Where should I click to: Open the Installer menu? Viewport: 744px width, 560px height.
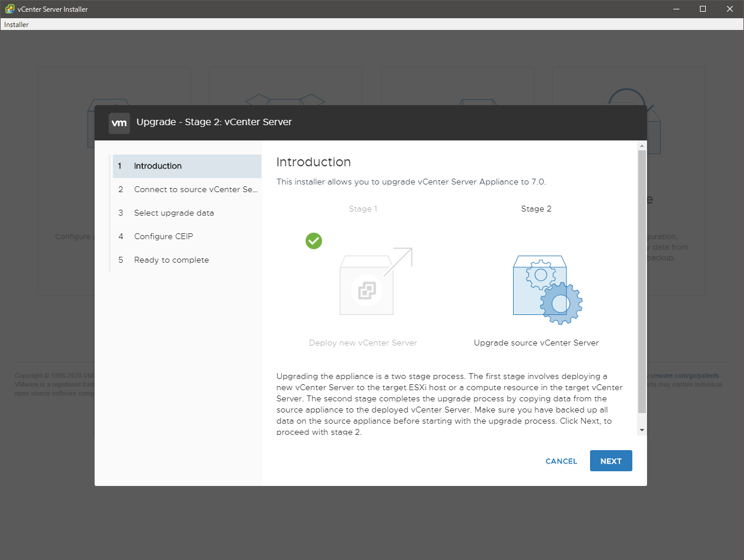pos(16,25)
